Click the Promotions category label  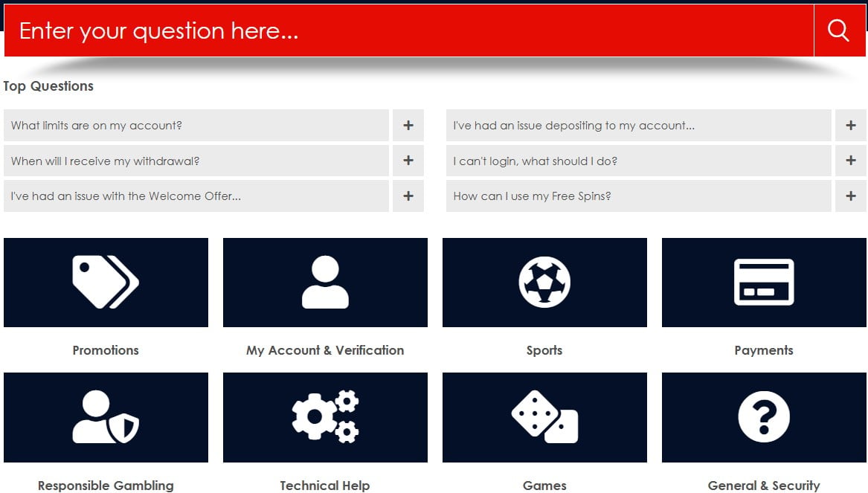pyautogui.click(x=106, y=350)
